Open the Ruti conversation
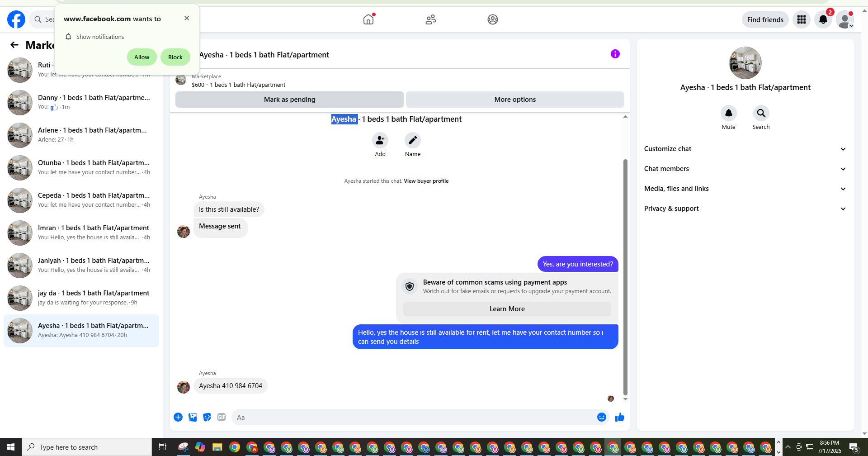Screen dimensions: 868x456 pos(81,70)
